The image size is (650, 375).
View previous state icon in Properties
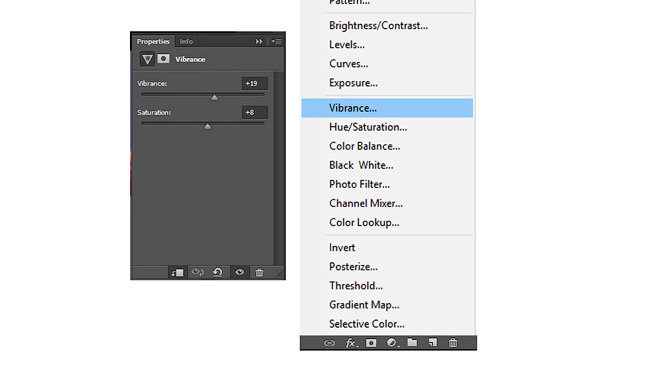(197, 272)
